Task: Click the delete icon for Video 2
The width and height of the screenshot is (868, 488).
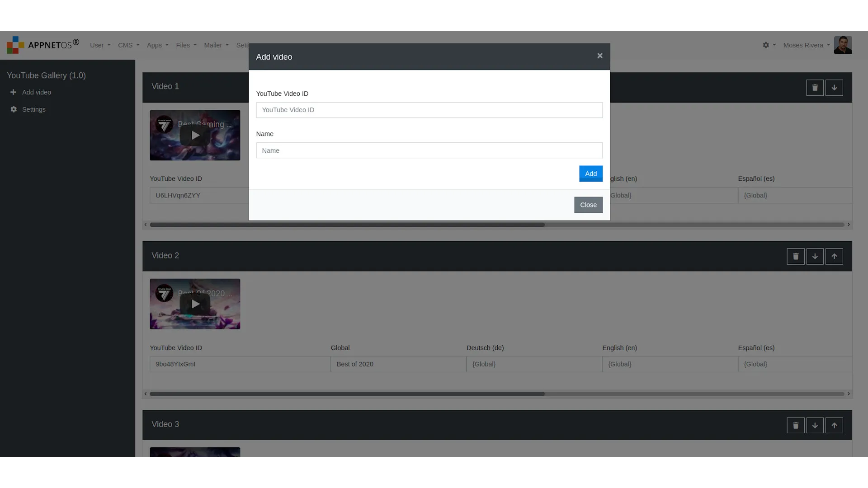Action: 795,256
